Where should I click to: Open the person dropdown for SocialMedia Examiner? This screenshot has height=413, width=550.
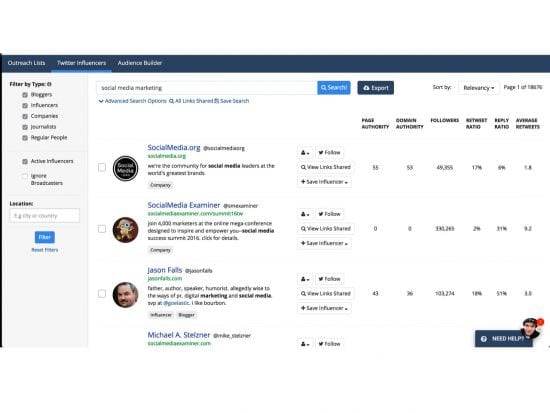(305, 214)
